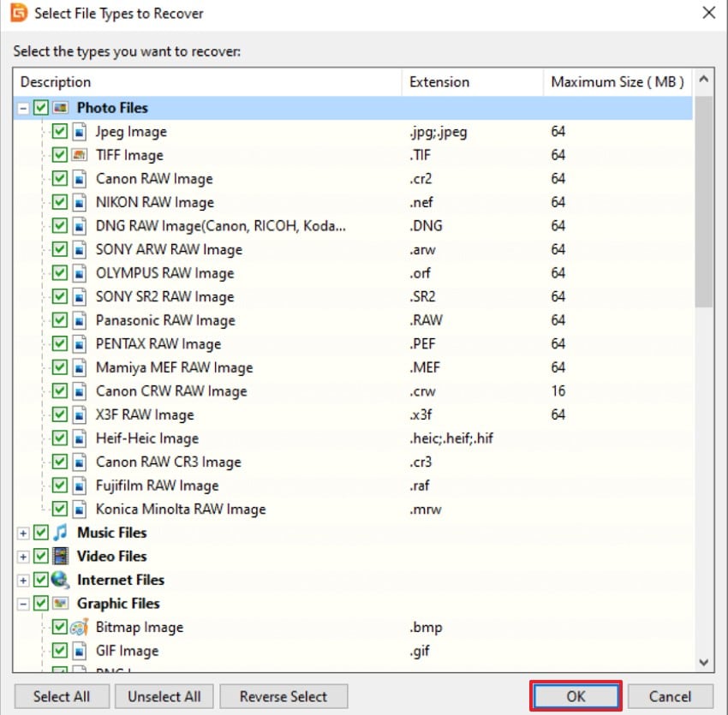The height and width of the screenshot is (715, 728).
Task: Click the SONY SR2 RAW Image icon
Action: (80, 296)
